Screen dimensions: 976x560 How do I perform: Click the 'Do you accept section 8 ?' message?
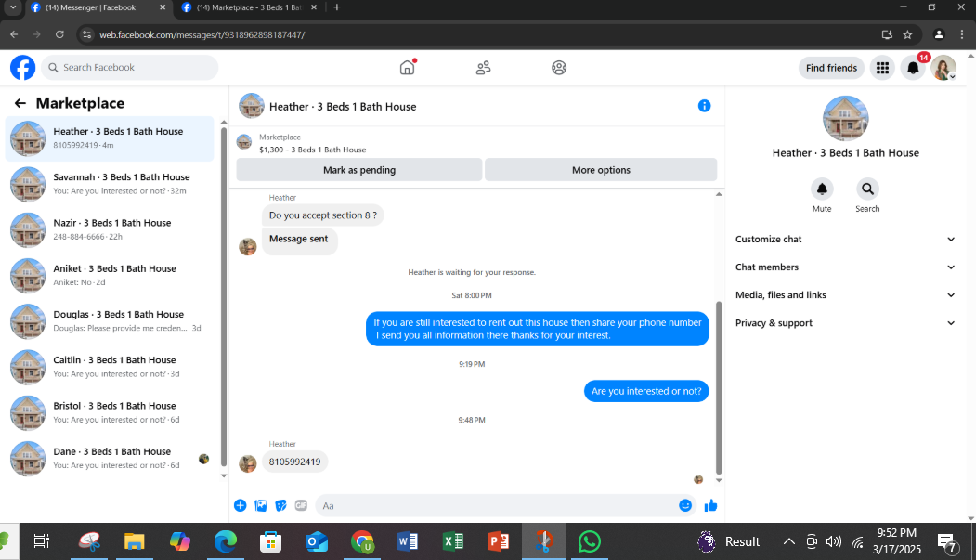(322, 215)
